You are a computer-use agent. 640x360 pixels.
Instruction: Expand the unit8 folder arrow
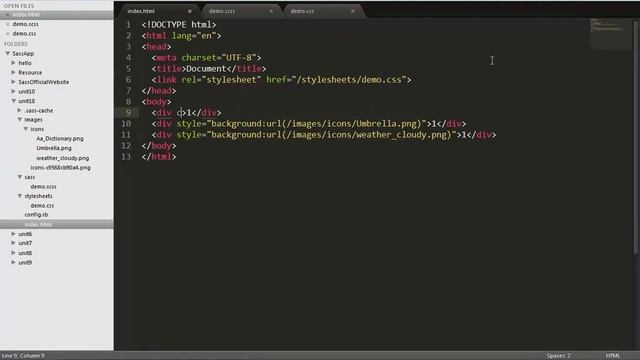click(13, 253)
